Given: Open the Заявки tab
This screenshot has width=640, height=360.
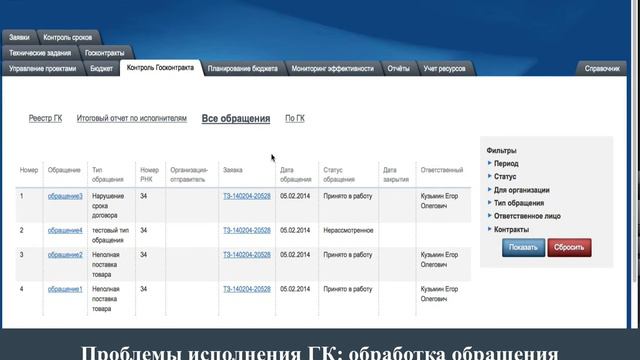Looking at the screenshot, I should [x=19, y=37].
